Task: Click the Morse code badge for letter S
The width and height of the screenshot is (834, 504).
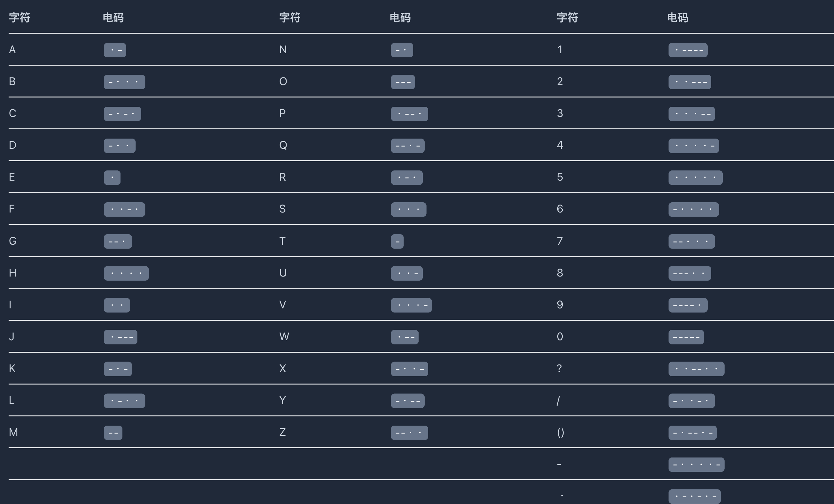Action: click(408, 209)
